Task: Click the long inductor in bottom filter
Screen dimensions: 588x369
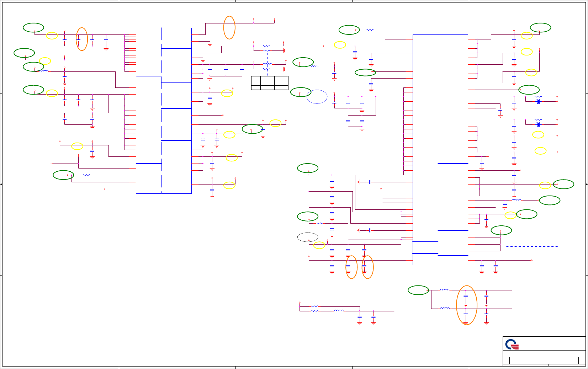Action: point(339,310)
